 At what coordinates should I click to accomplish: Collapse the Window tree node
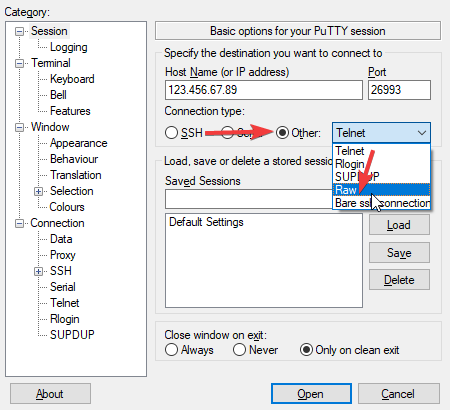19,127
